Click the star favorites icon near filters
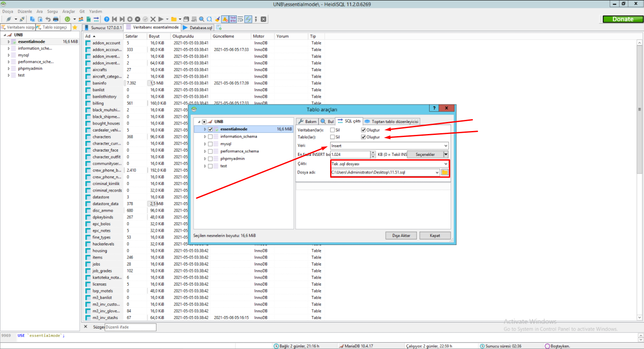644x349 pixels. 75,27
